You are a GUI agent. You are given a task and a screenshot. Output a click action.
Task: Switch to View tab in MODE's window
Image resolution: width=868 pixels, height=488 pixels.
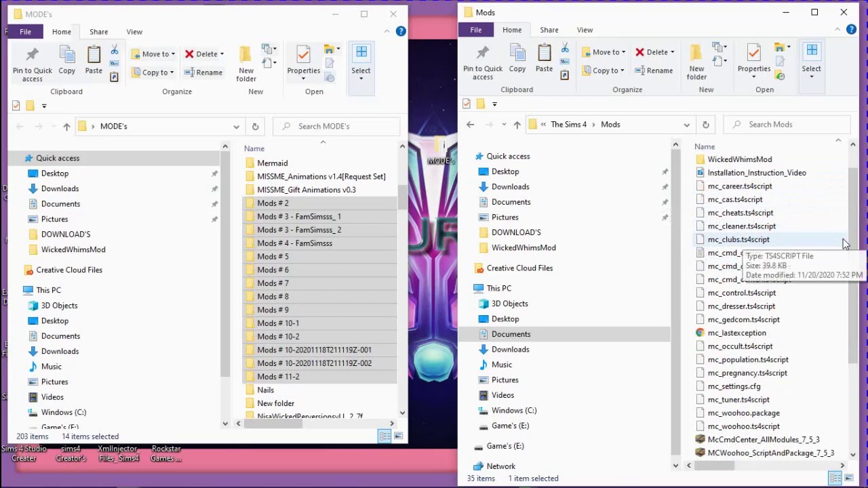pos(134,32)
